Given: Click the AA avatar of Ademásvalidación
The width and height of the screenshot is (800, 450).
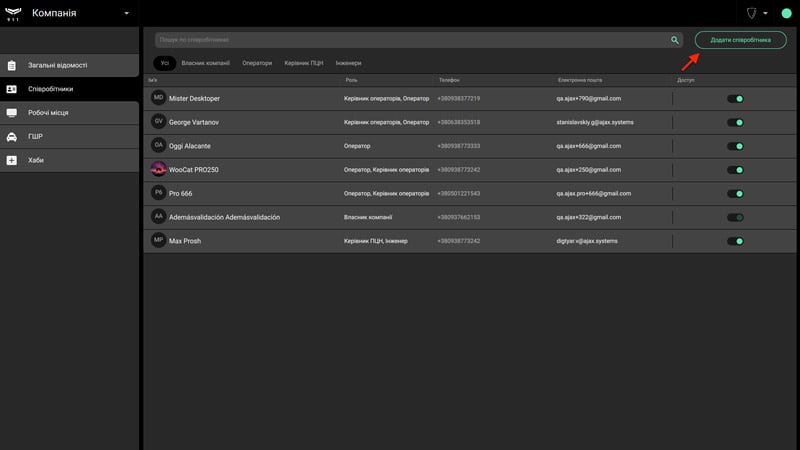Looking at the screenshot, I should (x=159, y=216).
